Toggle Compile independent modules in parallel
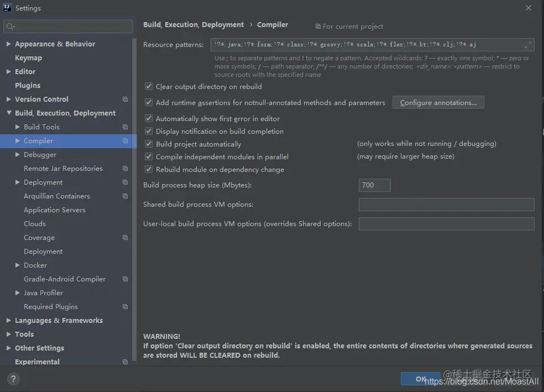 (149, 156)
